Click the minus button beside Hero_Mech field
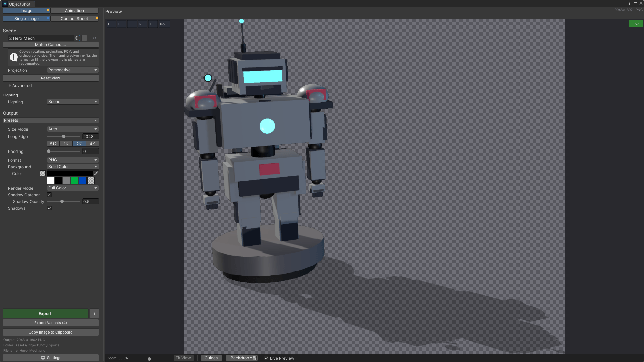The width and height of the screenshot is (644, 362). [84, 38]
